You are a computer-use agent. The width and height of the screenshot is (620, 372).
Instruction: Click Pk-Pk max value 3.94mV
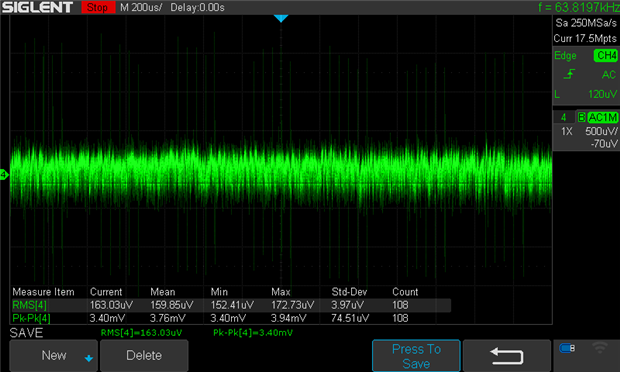click(x=288, y=318)
